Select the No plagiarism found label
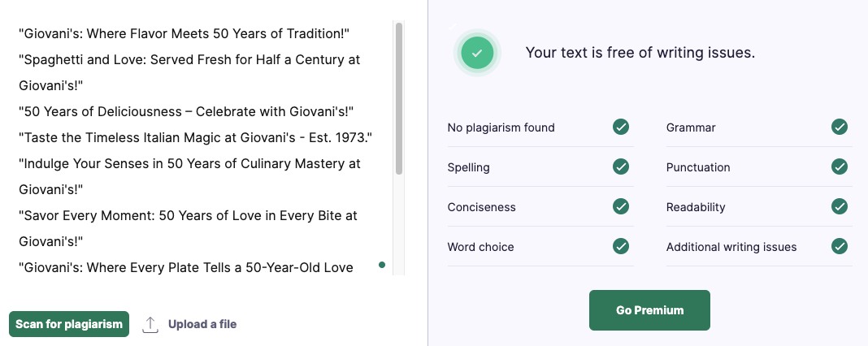 tap(501, 128)
